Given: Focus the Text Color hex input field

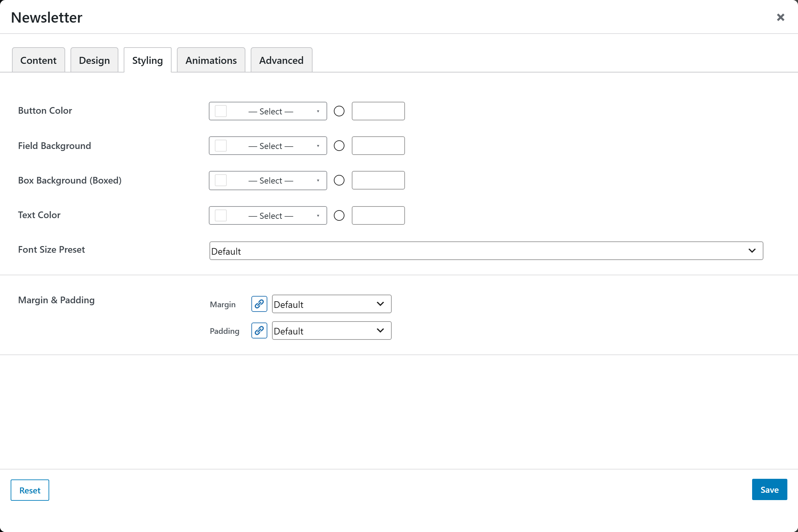Looking at the screenshot, I should 378,215.
